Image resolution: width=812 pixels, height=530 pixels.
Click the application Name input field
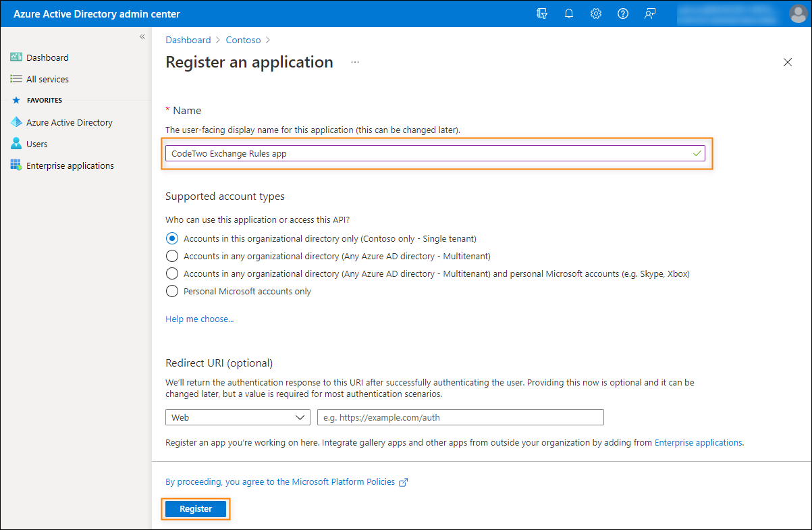(x=435, y=153)
